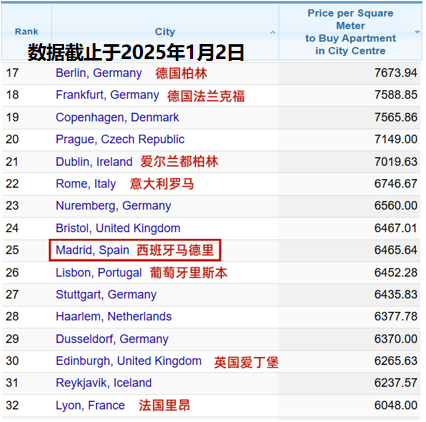Screen dimensions: 426x422
Task: Open Prague, Czech Republic link
Action: [120, 139]
